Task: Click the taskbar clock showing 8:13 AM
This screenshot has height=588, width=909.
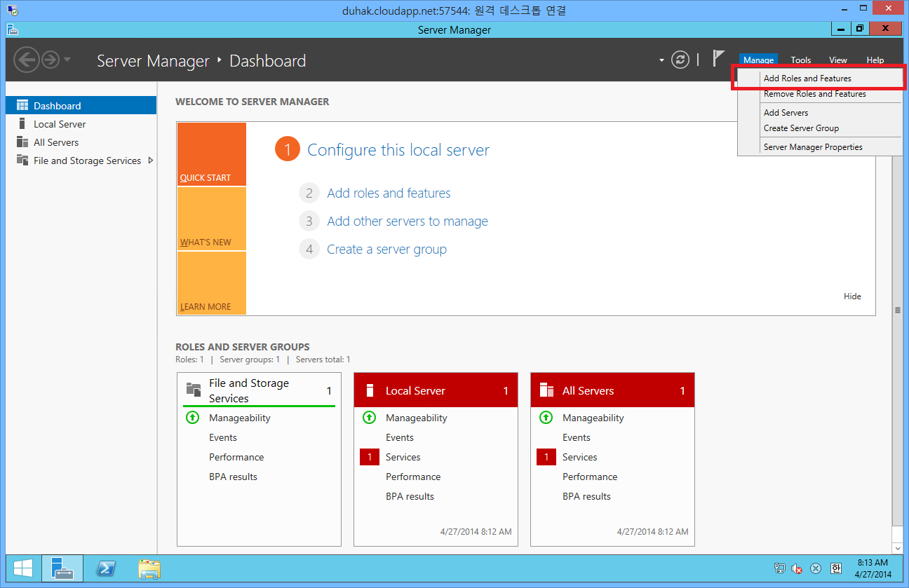Action: (873, 568)
